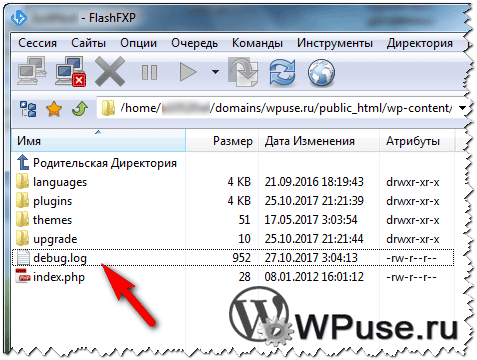The width and height of the screenshot is (477, 360).
Task: Click the green up-directory arrow icon
Action: (80, 109)
